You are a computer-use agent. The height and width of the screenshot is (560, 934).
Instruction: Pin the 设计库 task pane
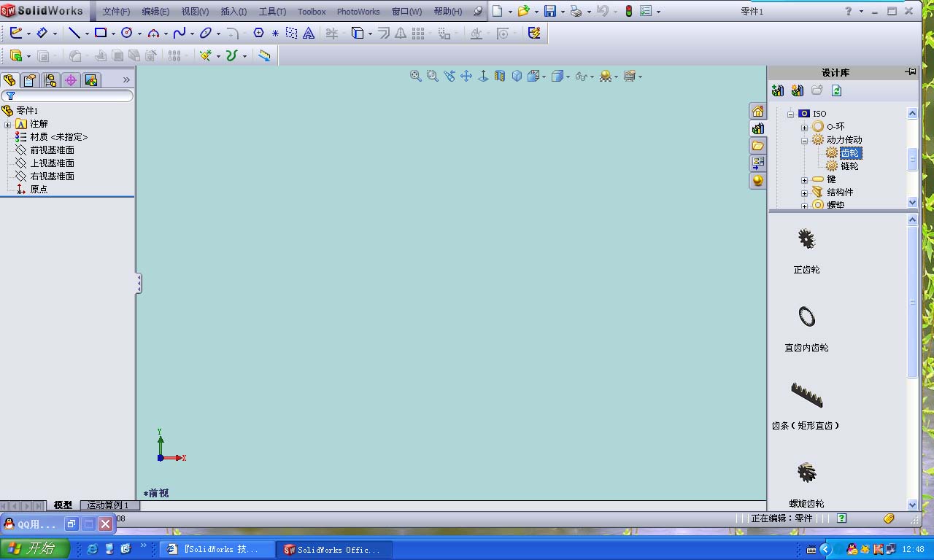point(911,71)
